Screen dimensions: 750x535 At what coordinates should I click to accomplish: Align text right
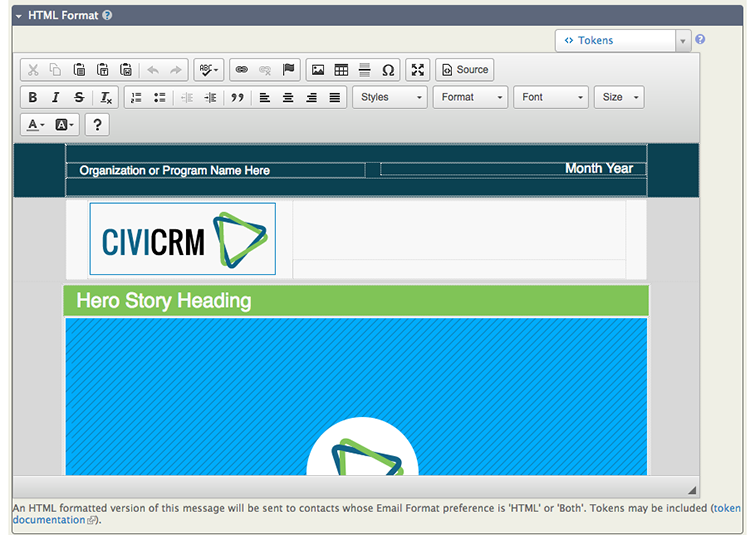coord(311,98)
